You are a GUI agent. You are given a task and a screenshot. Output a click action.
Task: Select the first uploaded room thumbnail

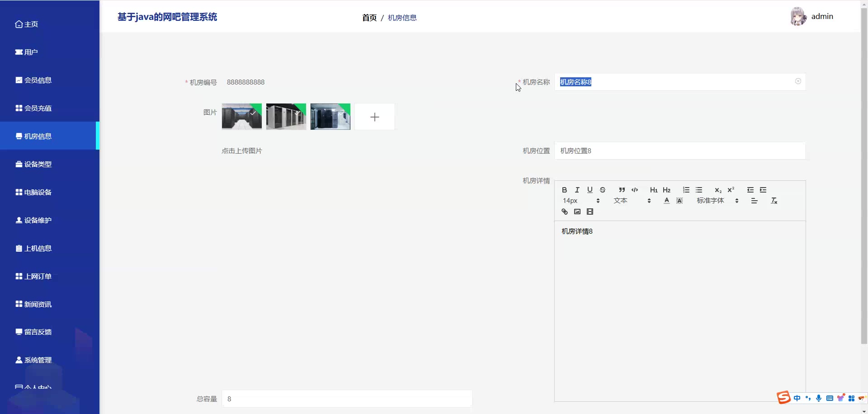242,117
